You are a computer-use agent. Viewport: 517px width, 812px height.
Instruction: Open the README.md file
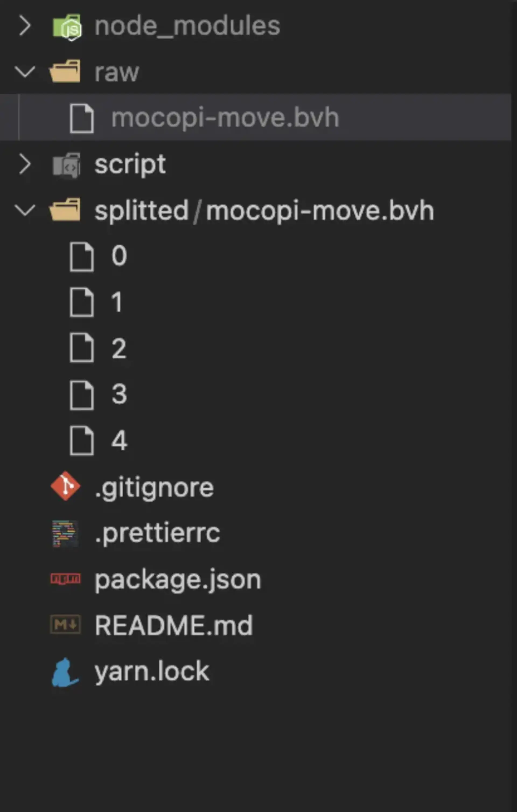(x=174, y=625)
